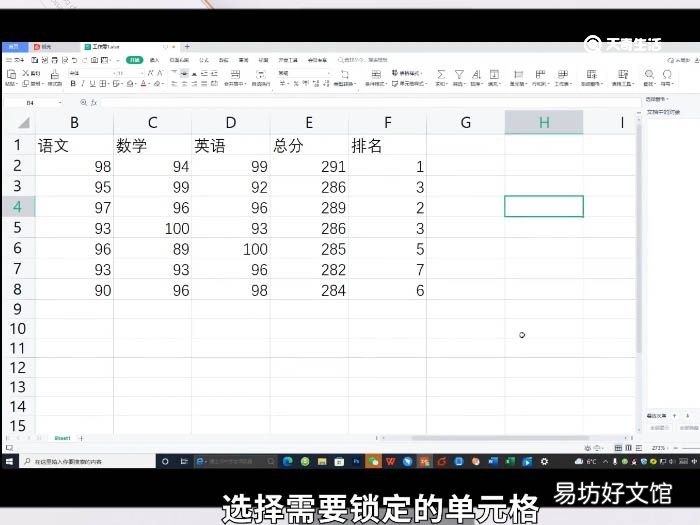Click the formula bar input
Screen dimensions: 700x525
tap(370, 103)
